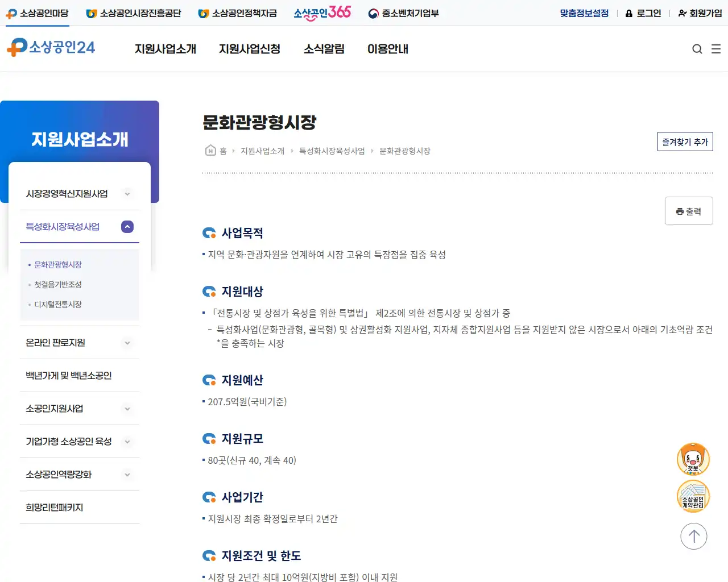
Task: Collapse the 특성화시장육성사업 section
Action: 127,226
